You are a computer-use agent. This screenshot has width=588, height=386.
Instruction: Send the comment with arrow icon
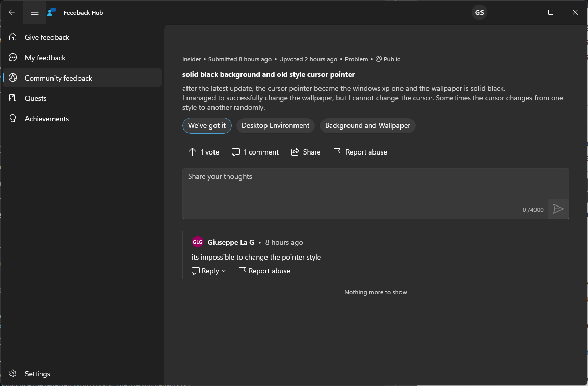(558, 209)
